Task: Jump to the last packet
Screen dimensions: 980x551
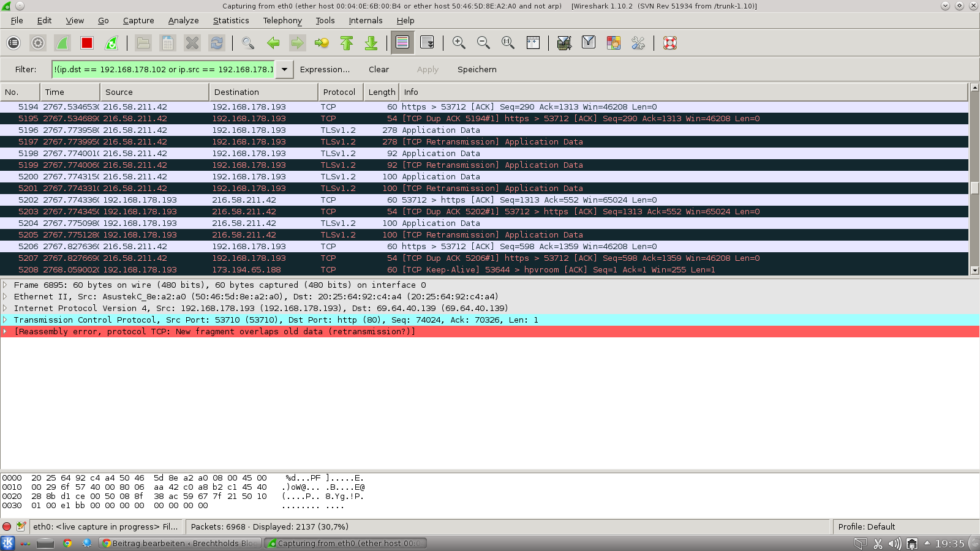Action: tap(371, 43)
